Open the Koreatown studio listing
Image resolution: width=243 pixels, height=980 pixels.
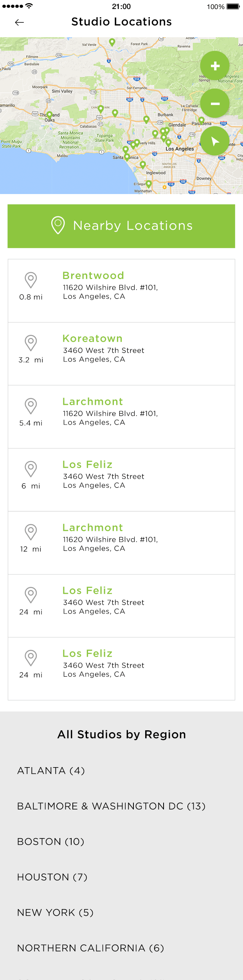[x=121, y=354]
